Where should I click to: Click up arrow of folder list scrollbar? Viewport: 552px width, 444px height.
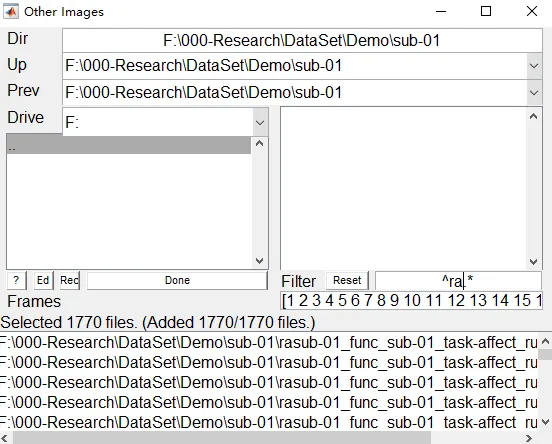click(x=260, y=144)
